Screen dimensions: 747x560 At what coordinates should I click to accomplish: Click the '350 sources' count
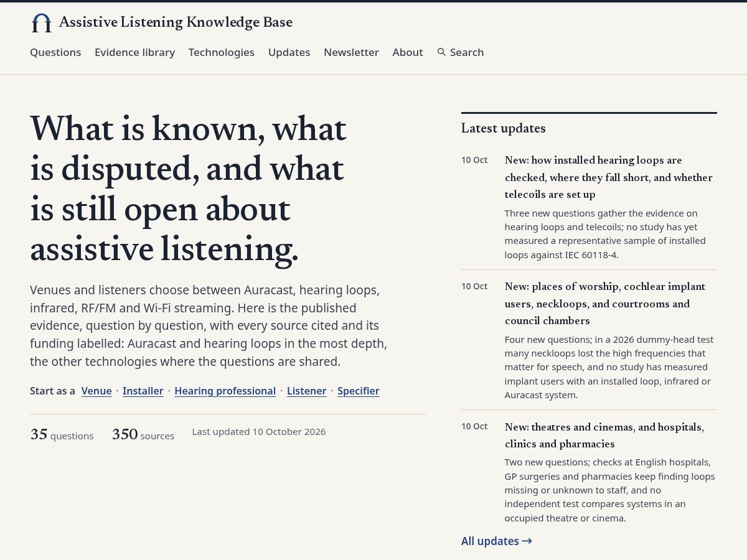143,434
